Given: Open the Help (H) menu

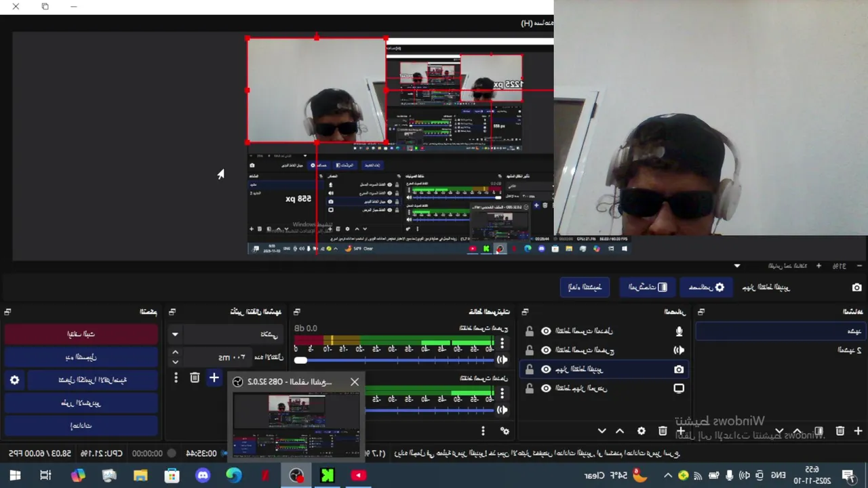Looking at the screenshot, I should click(x=536, y=23).
